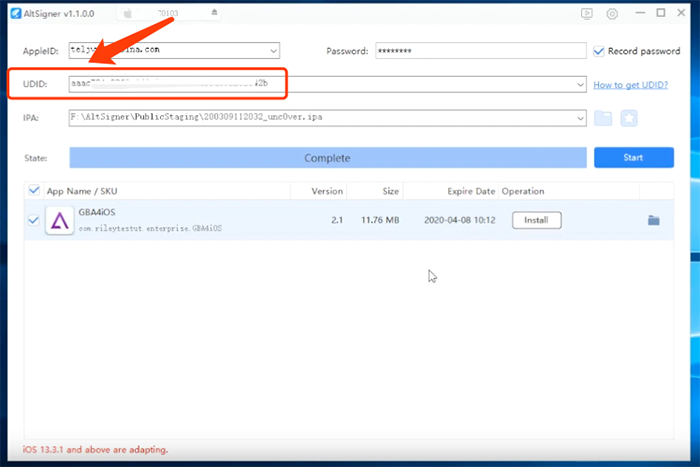Close the AltSigner window
Screen dimensions: 700x467
pos(681,13)
